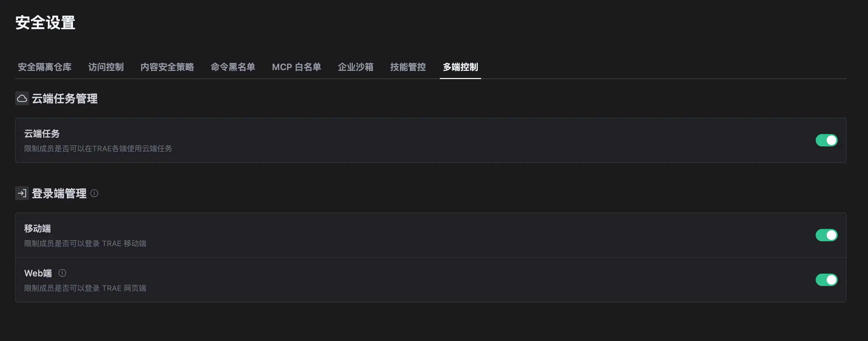Turn off the Web端 login switch
Viewport: 868px width, 341px height.
tap(826, 280)
